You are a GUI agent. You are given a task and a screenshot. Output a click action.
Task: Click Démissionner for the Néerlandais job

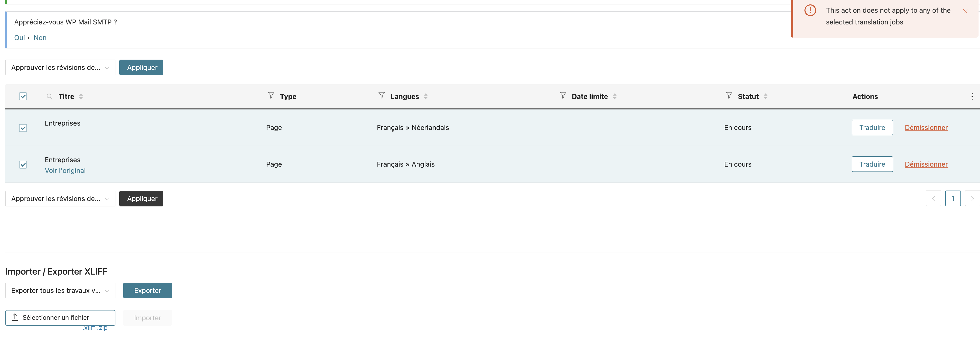(x=926, y=128)
